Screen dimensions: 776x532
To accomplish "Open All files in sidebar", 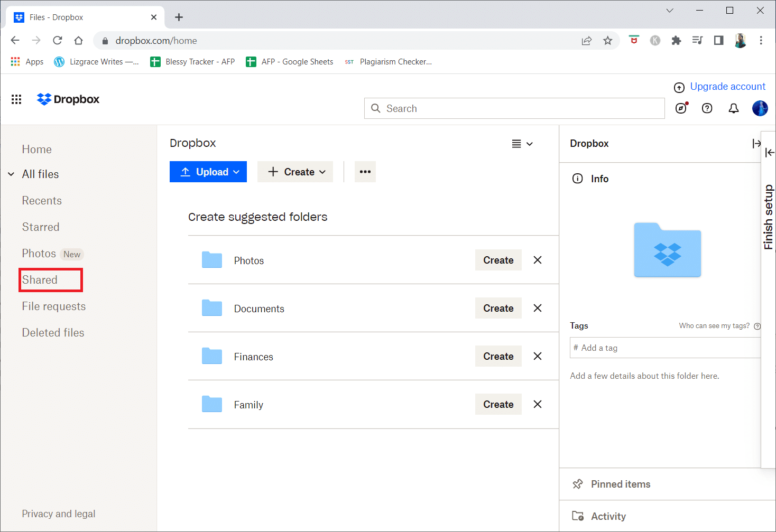I will point(41,174).
